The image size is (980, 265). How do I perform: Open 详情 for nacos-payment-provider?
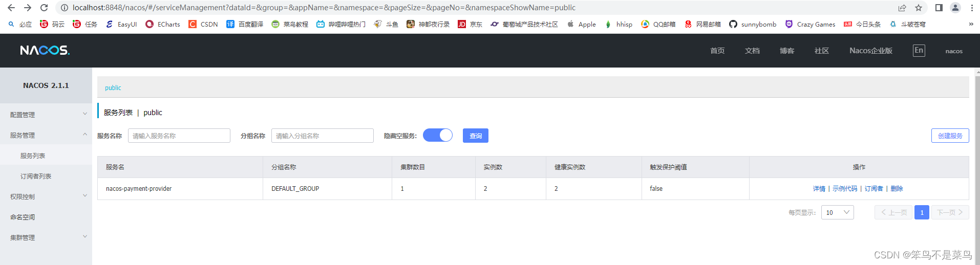pyautogui.click(x=819, y=189)
